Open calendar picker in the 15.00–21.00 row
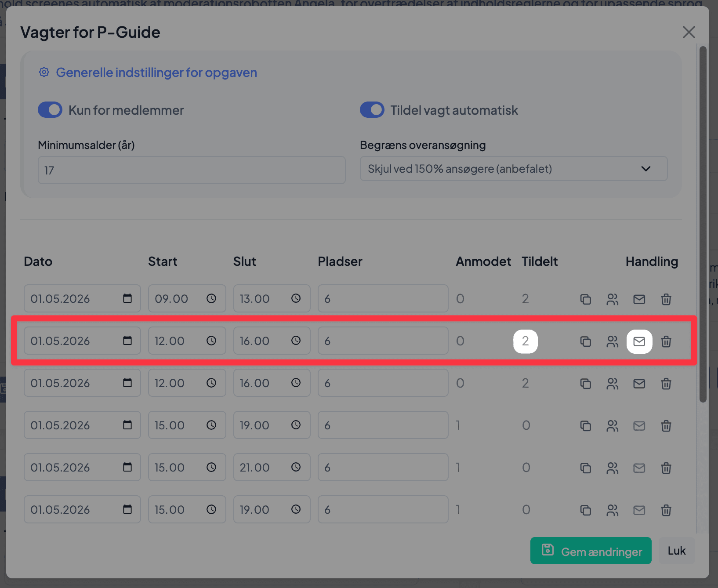 [127, 467]
